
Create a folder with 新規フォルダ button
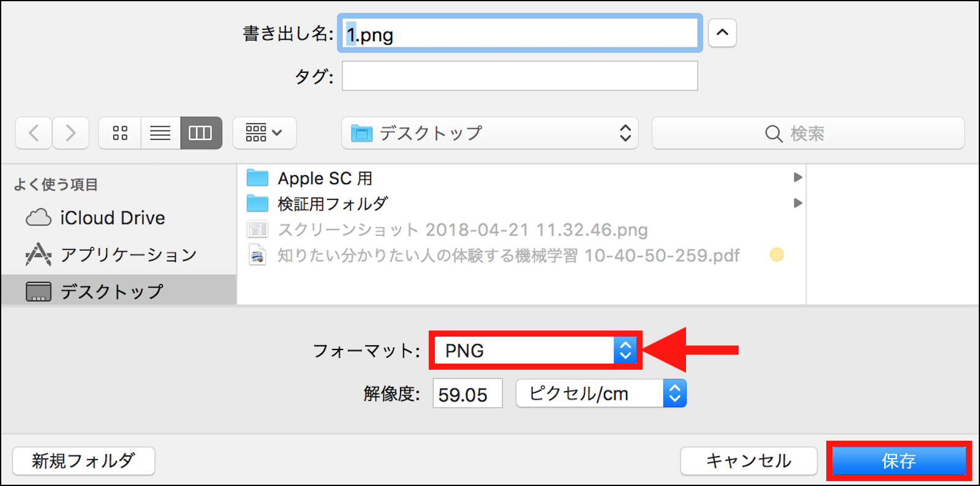(83, 461)
